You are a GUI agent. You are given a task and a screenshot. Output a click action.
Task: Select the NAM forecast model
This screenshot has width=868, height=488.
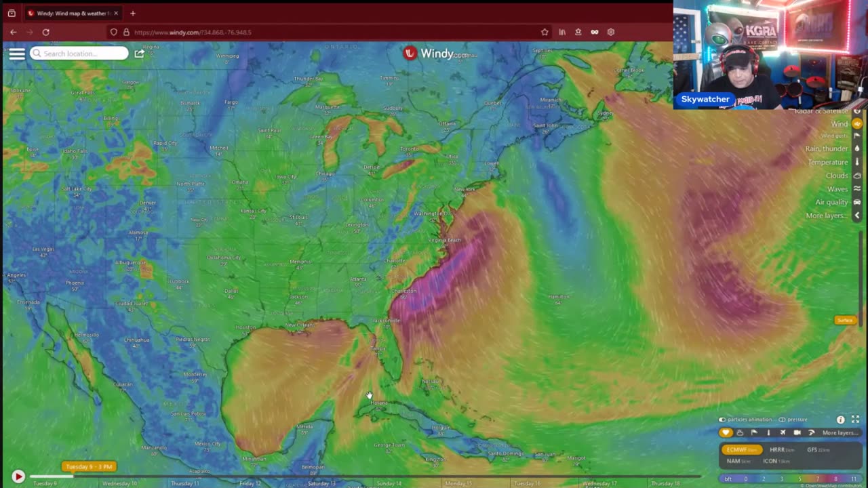pos(738,461)
